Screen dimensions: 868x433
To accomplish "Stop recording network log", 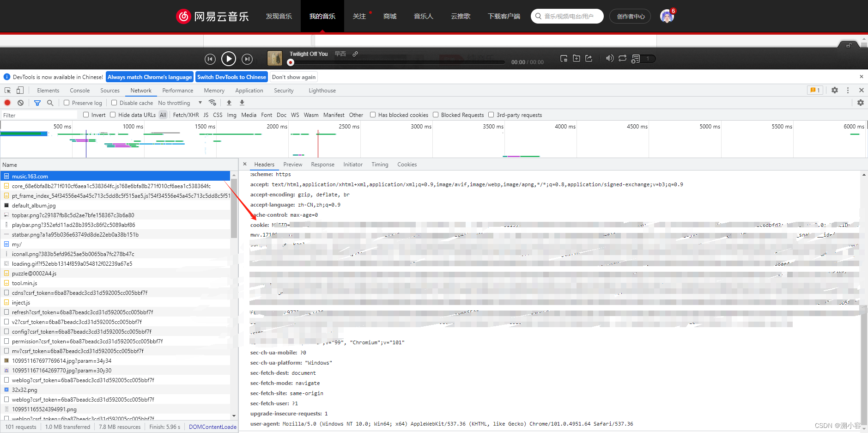I will pos(7,103).
